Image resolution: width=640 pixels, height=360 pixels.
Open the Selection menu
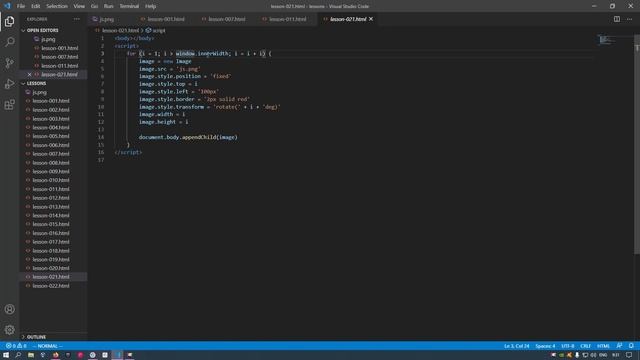[57, 6]
